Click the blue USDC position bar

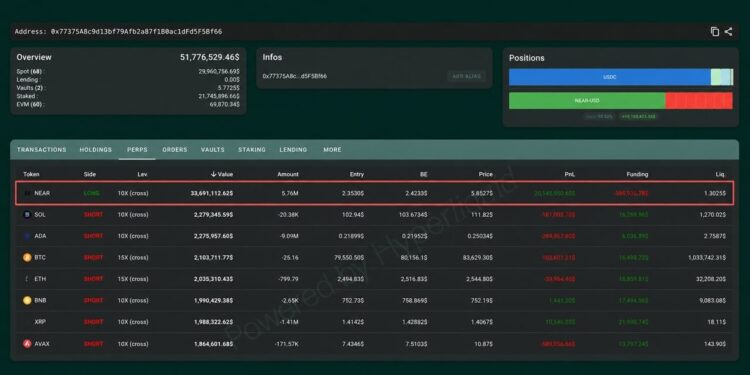[x=609, y=77]
